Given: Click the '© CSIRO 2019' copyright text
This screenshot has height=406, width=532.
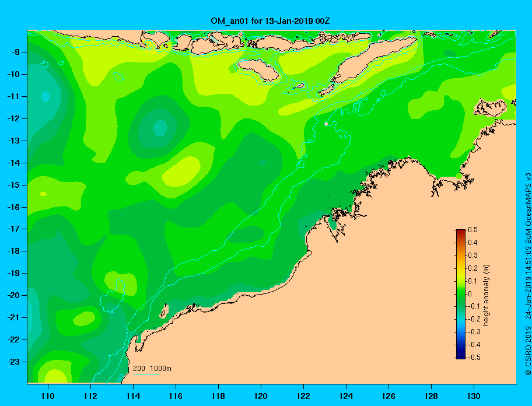Looking at the screenshot, I should coord(528,351).
